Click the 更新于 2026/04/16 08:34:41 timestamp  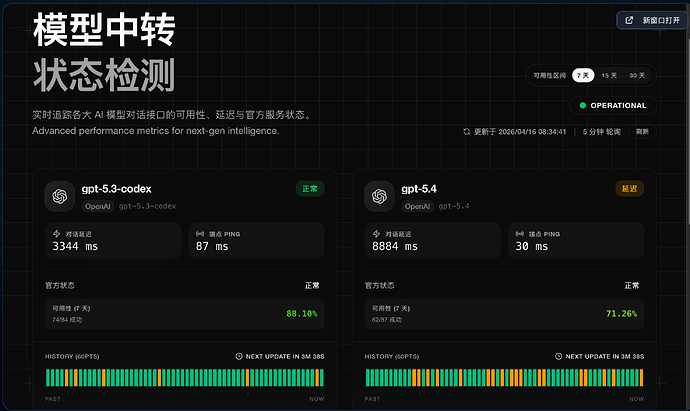pos(520,132)
